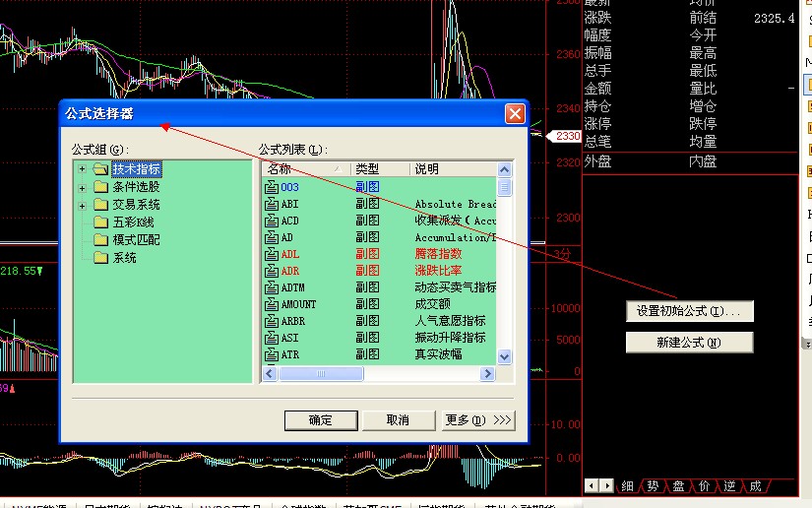Select the ATR indicator icon
The width and height of the screenshot is (812, 508).
(x=273, y=354)
